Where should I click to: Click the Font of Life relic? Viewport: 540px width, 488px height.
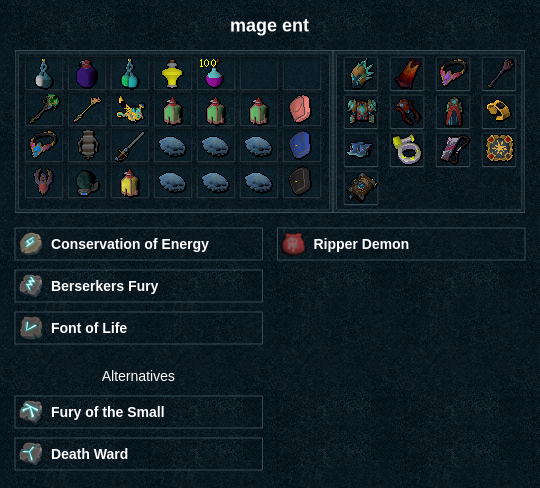pyautogui.click(x=139, y=328)
